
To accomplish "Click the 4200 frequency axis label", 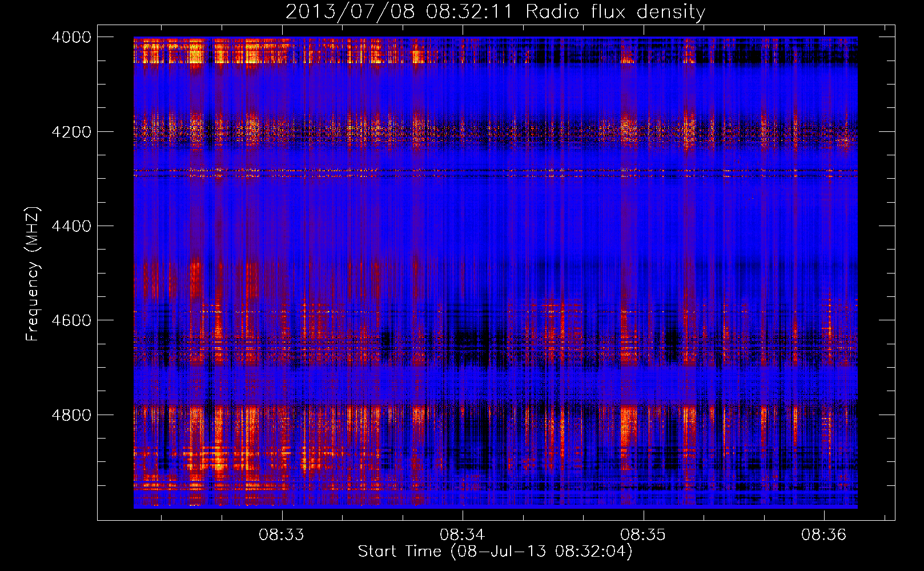I will pyautogui.click(x=71, y=132).
